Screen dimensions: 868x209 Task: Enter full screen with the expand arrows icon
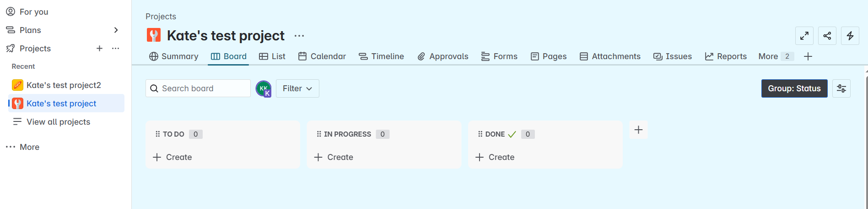(804, 36)
